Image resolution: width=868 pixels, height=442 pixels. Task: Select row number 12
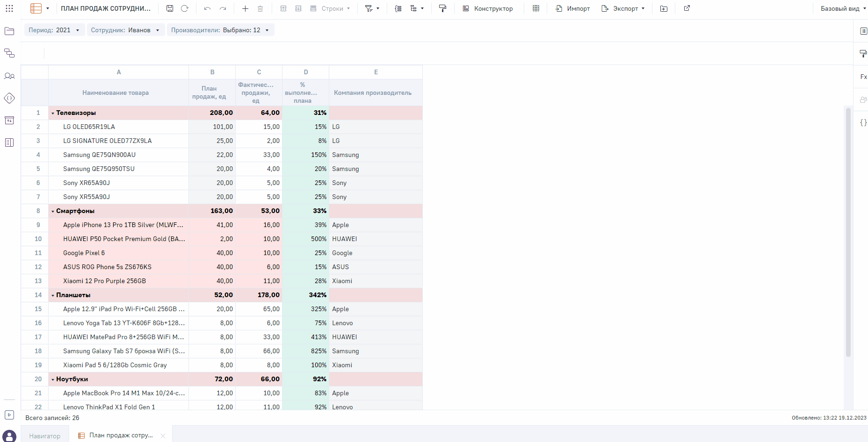click(x=35, y=267)
